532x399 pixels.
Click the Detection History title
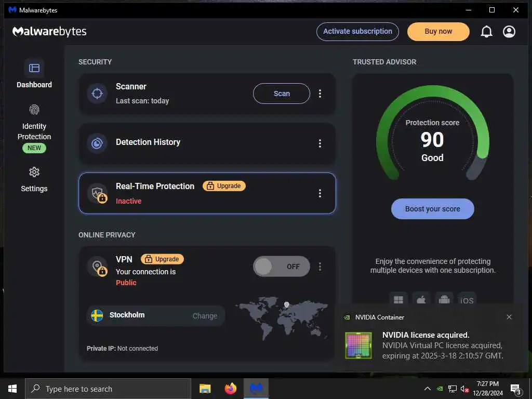point(148,142)
